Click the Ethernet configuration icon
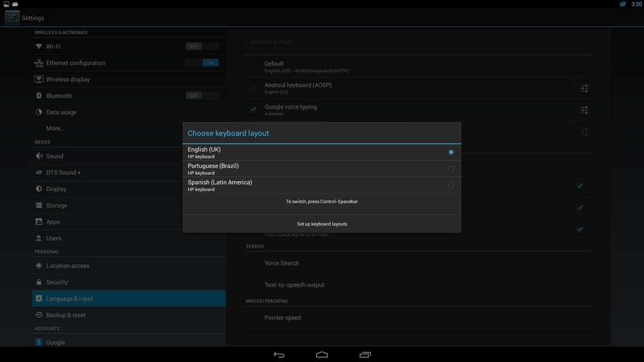The height and width of the screenshot is (362, 644). [39, 63]
